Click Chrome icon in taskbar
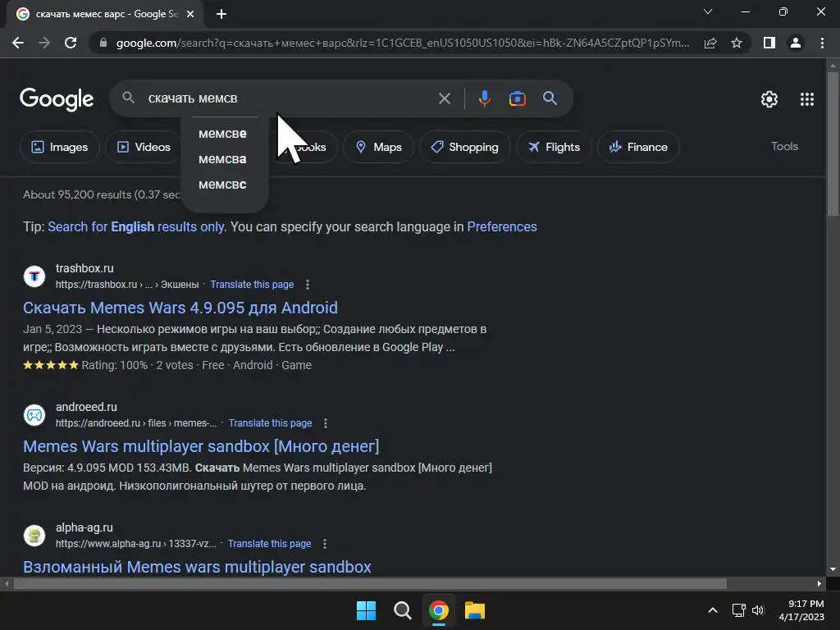The width and height of the screenshot is (840, 630). tap(438, 610)
